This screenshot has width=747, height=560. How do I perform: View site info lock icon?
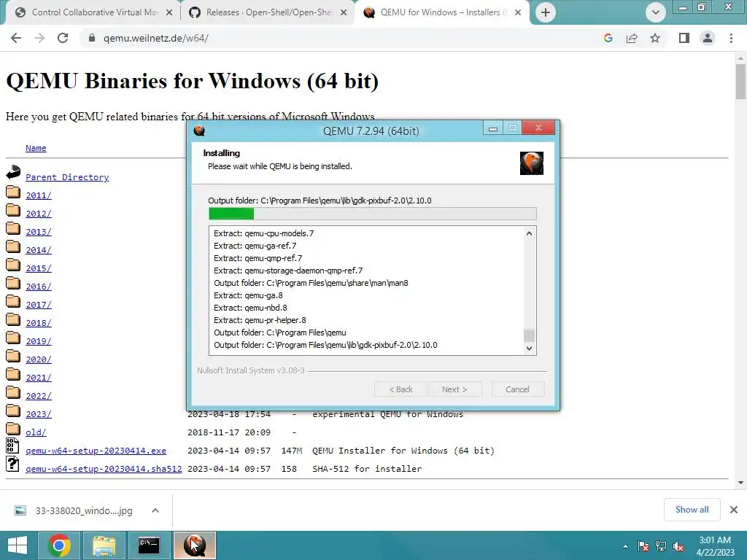click(92, 38)
